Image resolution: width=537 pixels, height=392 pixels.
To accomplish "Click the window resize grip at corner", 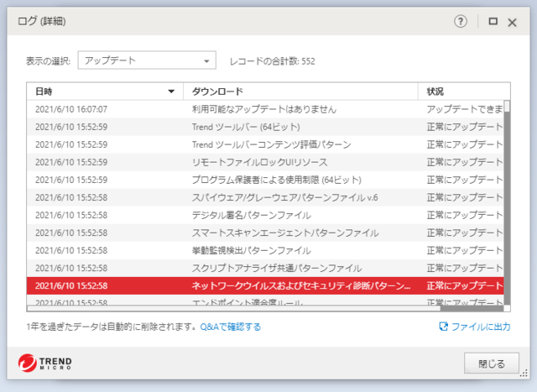I will click(x=524, y=374).
